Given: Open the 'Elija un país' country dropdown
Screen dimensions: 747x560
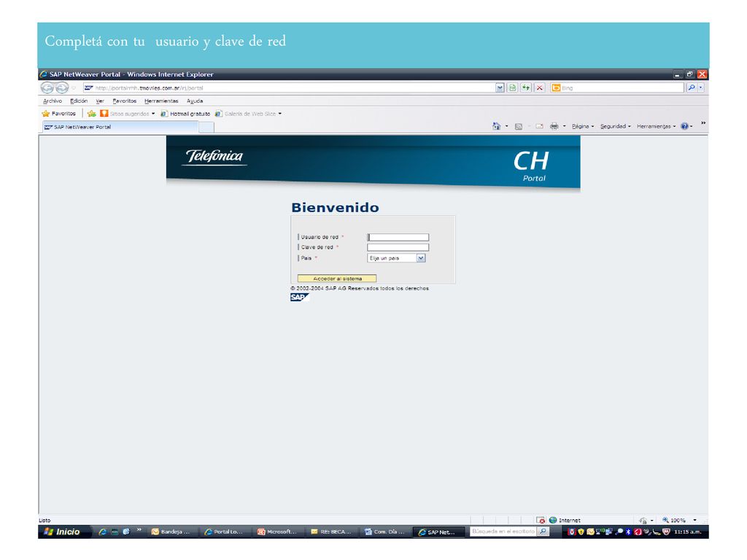Looking at the screenshot, I should 396,258.
